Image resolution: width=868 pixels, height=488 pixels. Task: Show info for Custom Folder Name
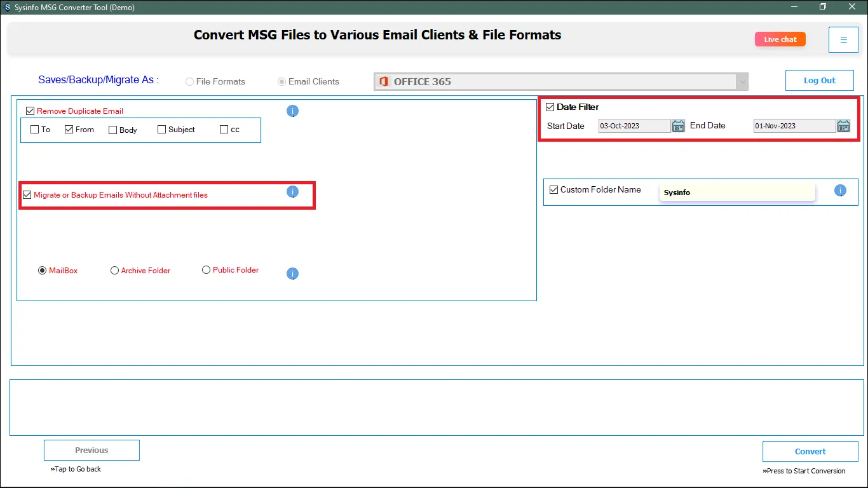pos(840,191)
